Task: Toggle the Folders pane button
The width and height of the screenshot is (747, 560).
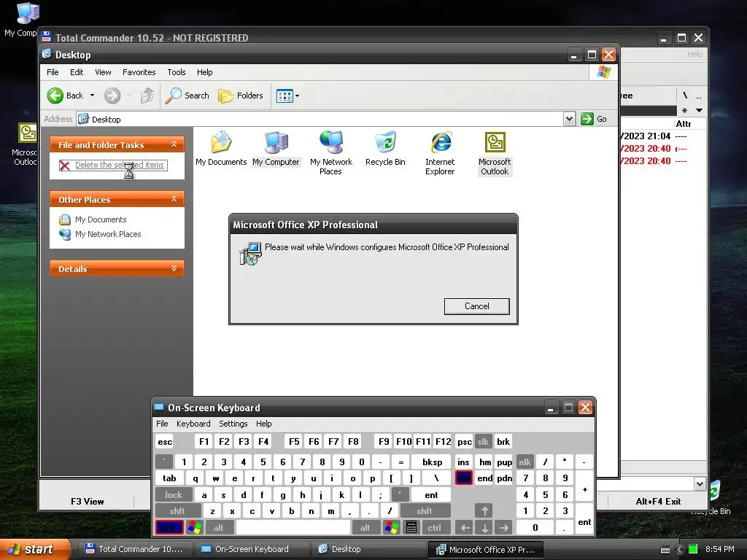Action: pyautogui.click(x=241, y=96)
